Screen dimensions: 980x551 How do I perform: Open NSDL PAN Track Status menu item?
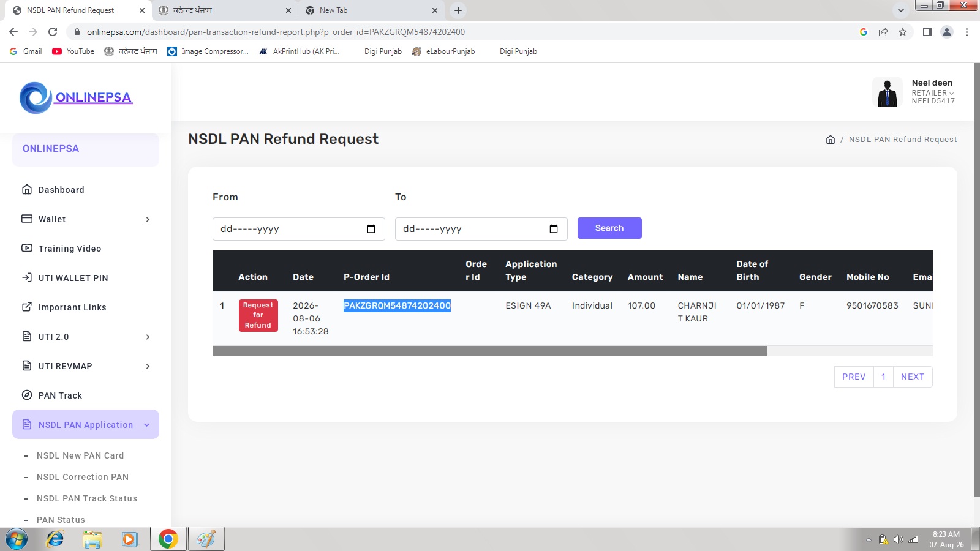[87, 498]
